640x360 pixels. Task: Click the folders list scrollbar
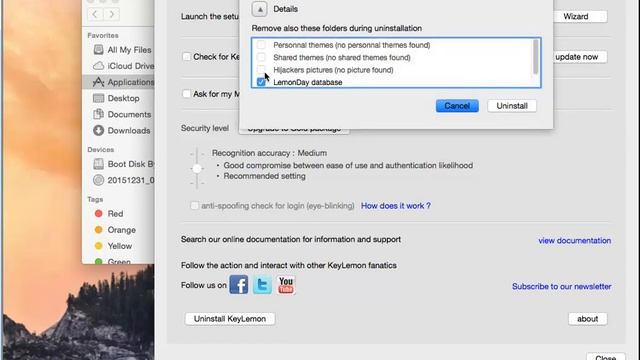[536, 57]
